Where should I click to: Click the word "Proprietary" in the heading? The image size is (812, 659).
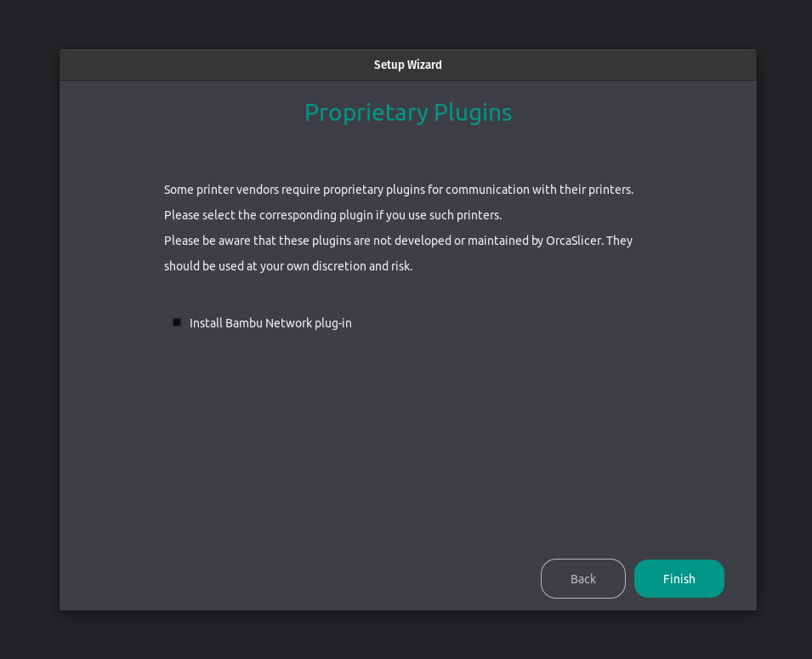366,112
